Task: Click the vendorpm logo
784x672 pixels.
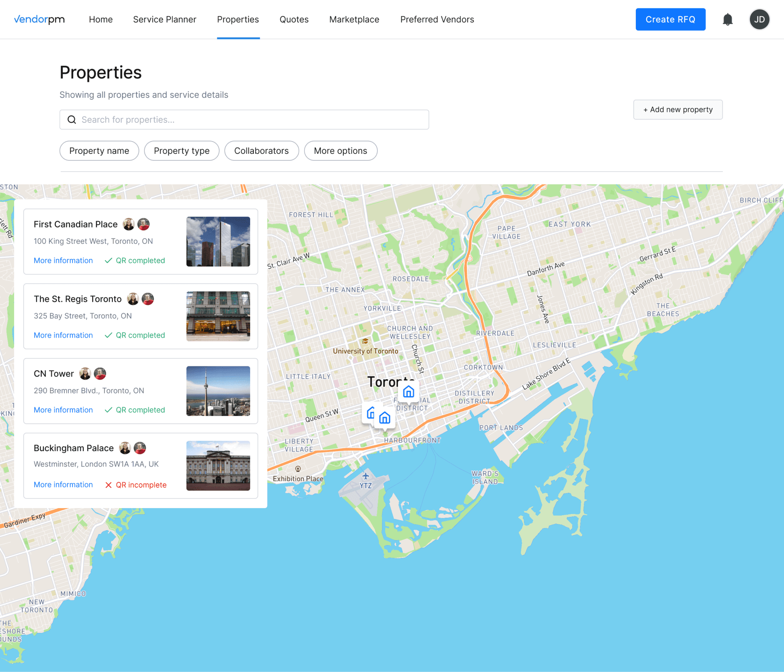Action: click(x=40, y=19)
